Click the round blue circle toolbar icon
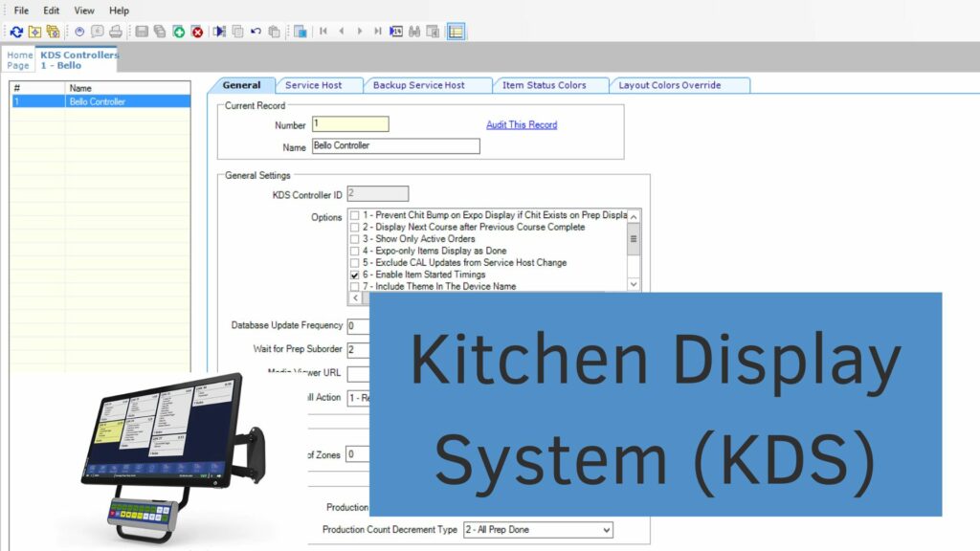Viewport: 980px width, 551px height. coord(79,32)
